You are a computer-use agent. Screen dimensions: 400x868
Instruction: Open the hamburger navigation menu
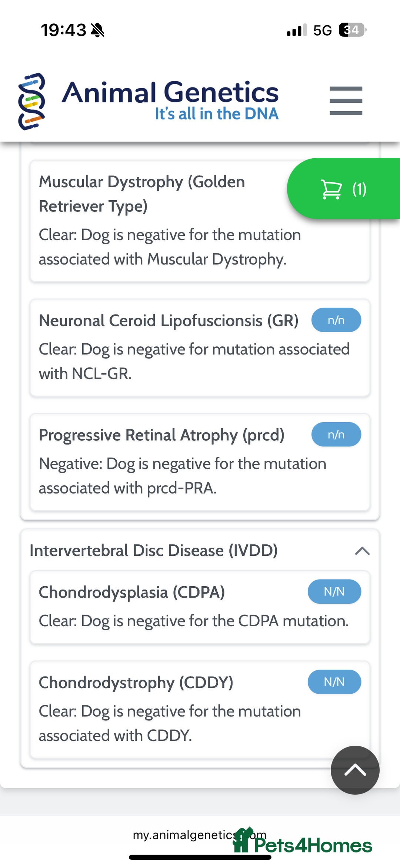[x=346, y=101]
